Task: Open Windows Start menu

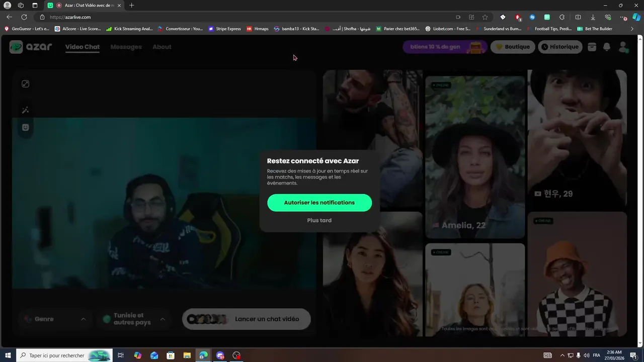Action: point(8,355)
